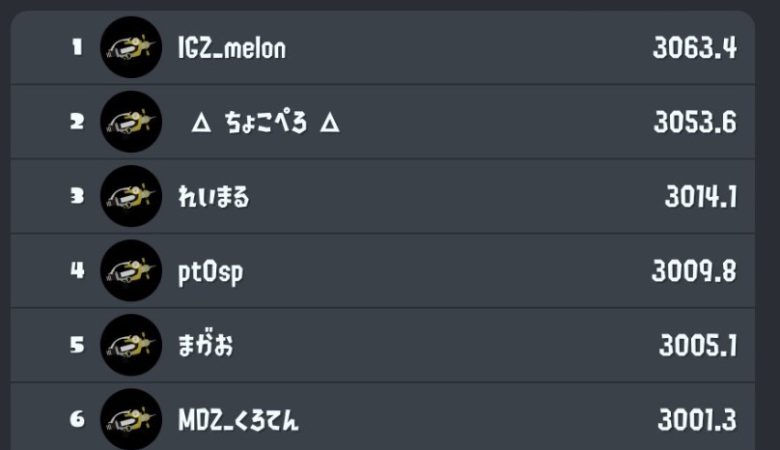Viewport: 780px width, 450px height.
Task: Select player name △ ちょこぺろ △
Action: click(x=265, y=122)
